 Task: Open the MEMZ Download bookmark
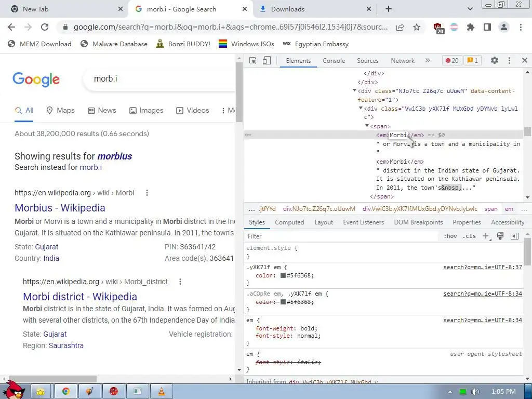[x=39, y=44]
